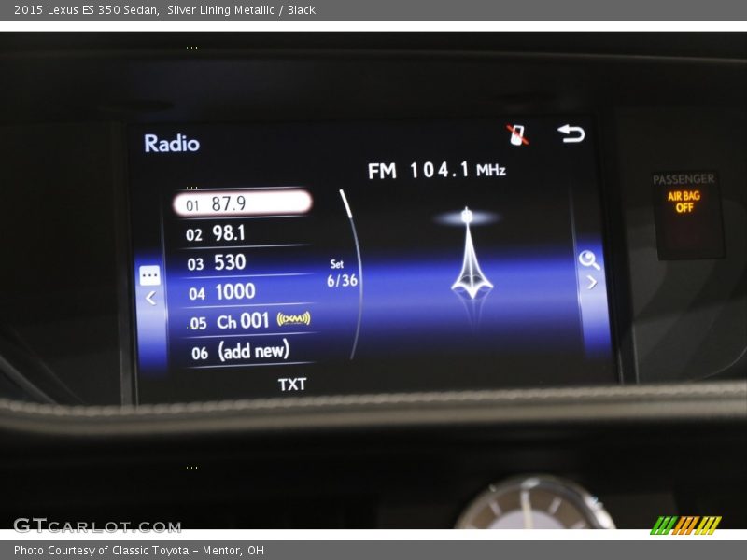Tap the TXT button
This screenshot has width=747, height=560.
click(x=292, y=385)
